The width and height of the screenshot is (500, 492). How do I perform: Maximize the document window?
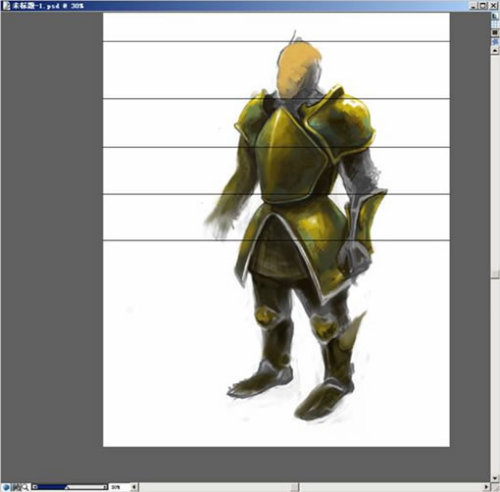483,6
